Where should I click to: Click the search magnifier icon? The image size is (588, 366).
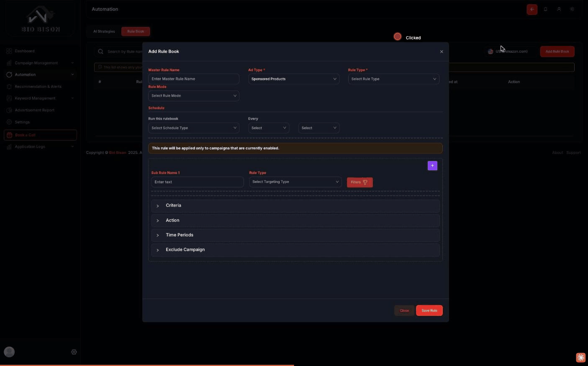[100, 51]
